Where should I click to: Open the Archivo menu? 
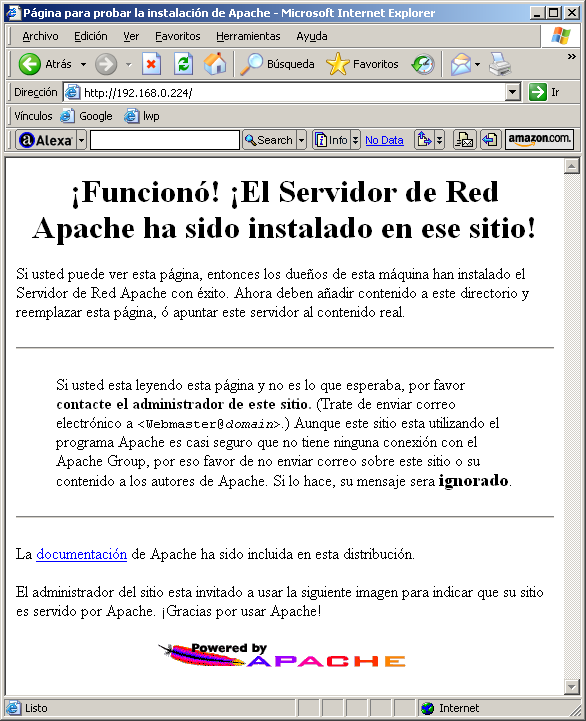pos(40,36)
